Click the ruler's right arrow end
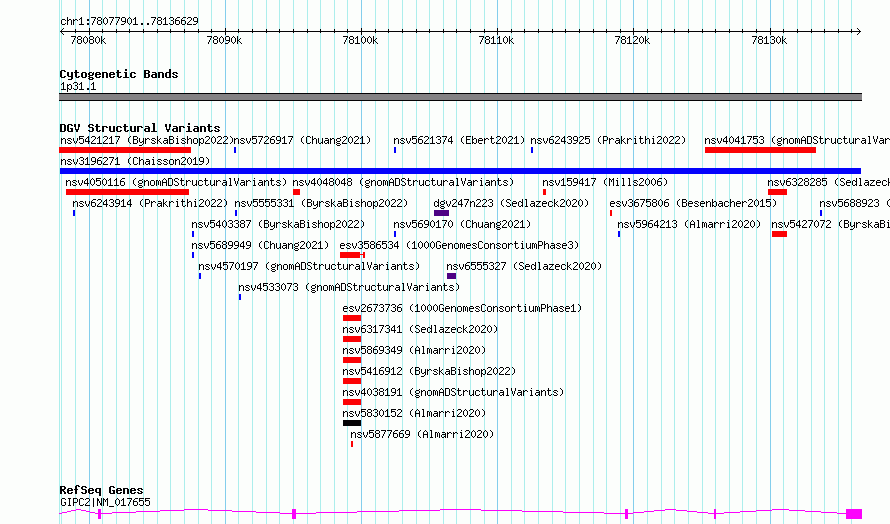Viewport: 890px width, 524px height. click(859, 32)
